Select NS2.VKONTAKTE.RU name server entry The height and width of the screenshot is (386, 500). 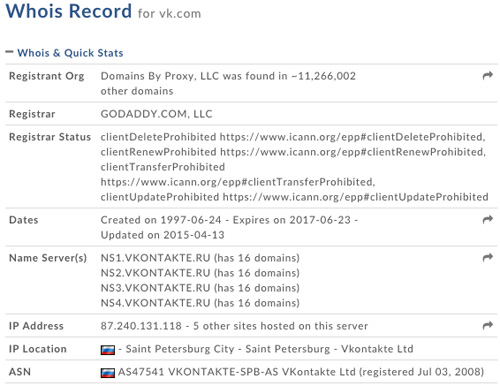[200, 273]
